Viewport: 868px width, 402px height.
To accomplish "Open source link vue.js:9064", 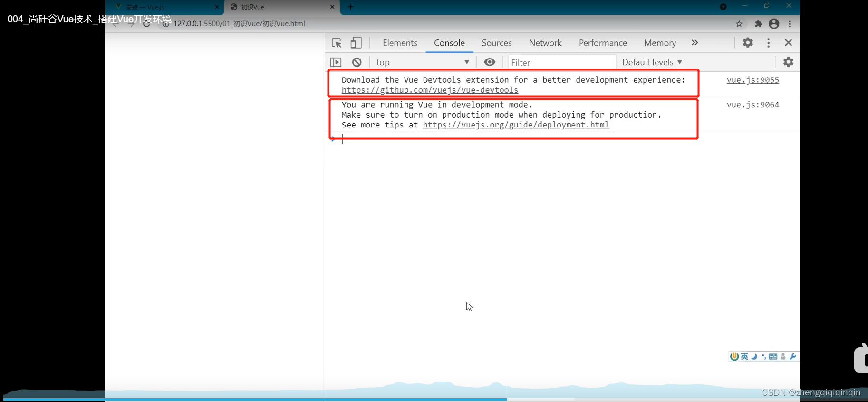I will point(752,105).
